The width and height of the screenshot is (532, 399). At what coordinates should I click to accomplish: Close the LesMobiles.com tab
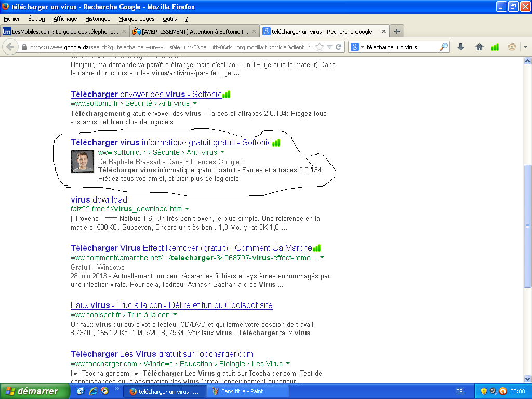coord(124,32)
